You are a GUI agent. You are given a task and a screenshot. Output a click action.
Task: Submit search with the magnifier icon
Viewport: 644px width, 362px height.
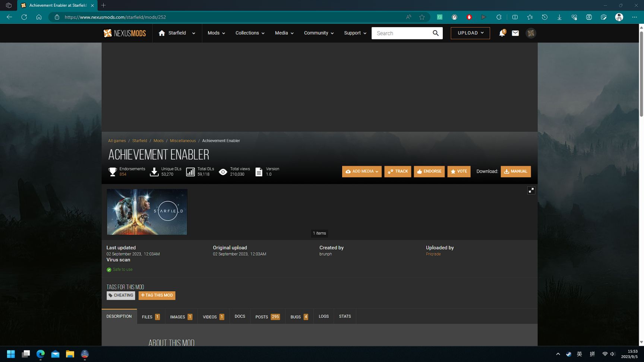coord(436,33)
